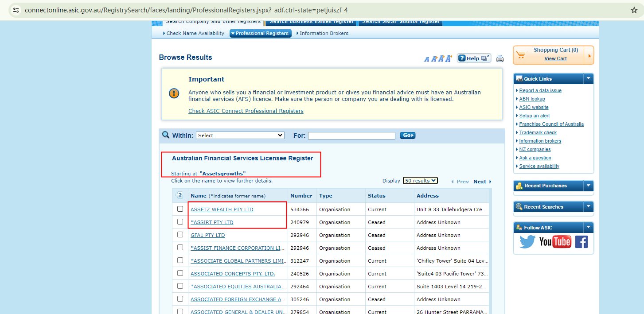The image size is (644, 314).
Task: Tick checkbox for *ASSIST FINANCE CORPORATION
Action: [x=180, y=248]
